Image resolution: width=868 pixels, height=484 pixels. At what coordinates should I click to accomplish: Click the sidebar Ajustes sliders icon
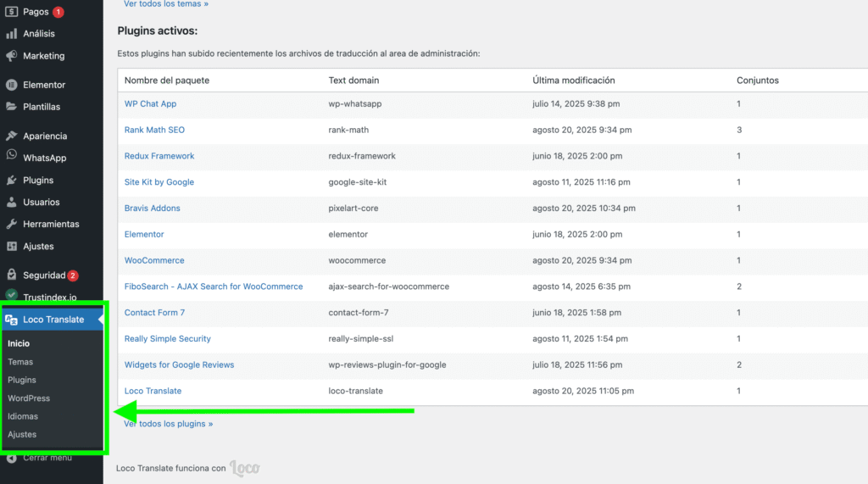(12, 247)
